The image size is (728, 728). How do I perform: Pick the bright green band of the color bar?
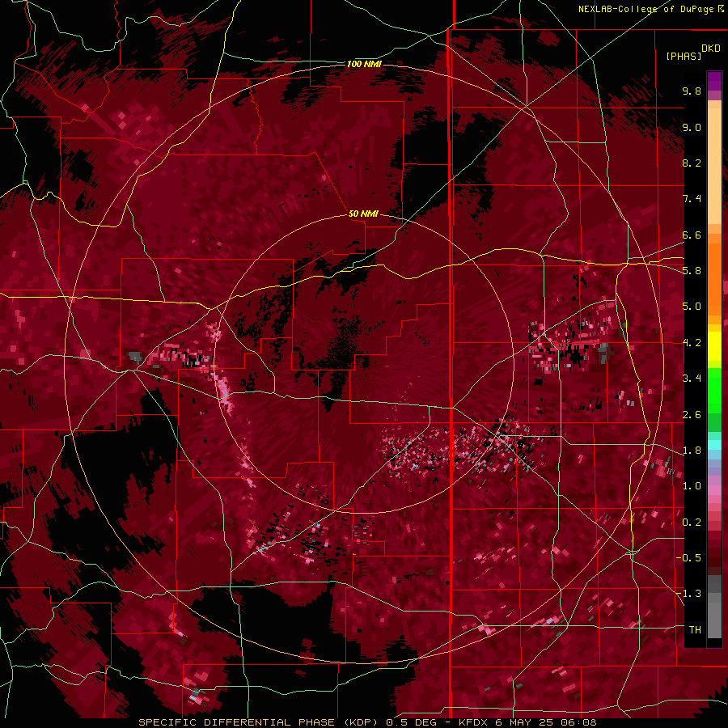click(x=714, y=392)
